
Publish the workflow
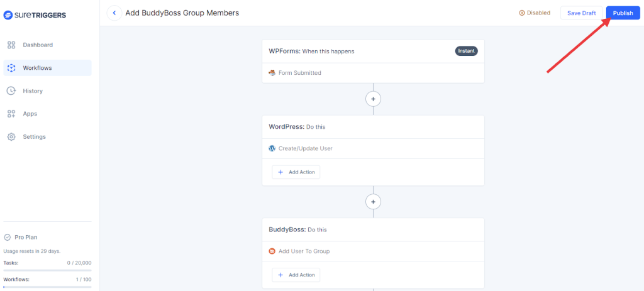coord(622,13)
